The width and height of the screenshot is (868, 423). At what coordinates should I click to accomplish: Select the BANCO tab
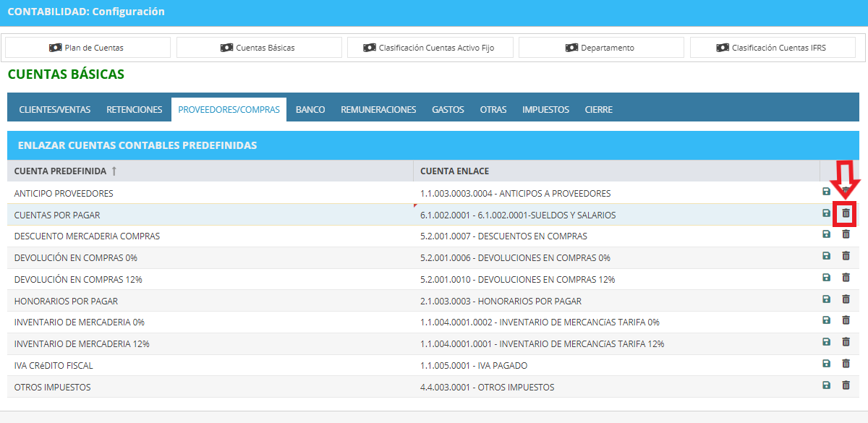tap(310, 110)
